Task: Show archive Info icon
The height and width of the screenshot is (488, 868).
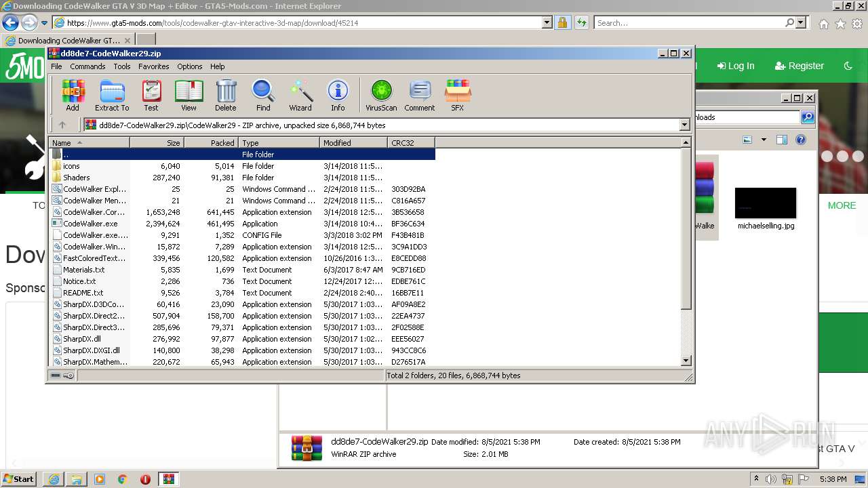Action: pyautogui.click(x=338, y=95)
